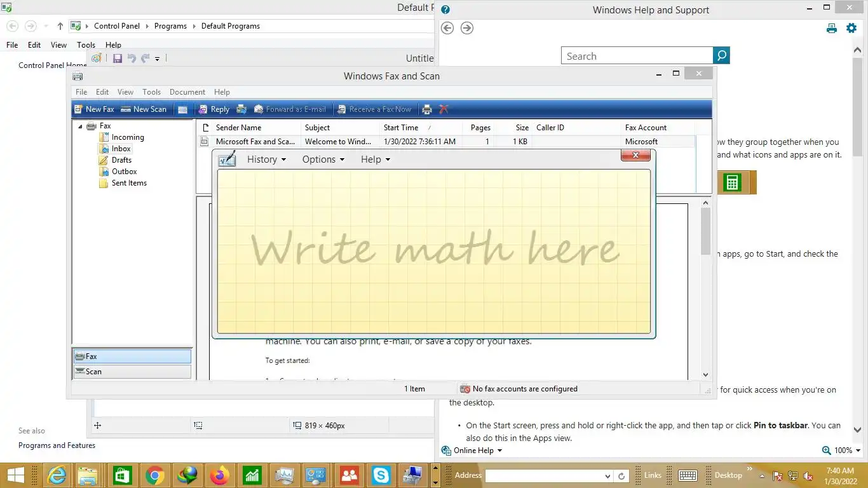
Task: Open Skype from the taskbar
Action: coord(381,475)
